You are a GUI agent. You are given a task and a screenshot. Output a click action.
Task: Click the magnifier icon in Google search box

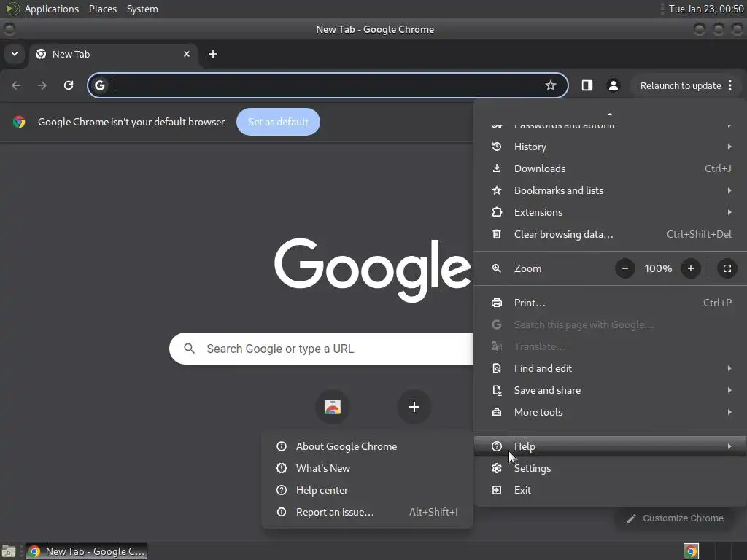(190, 349)
